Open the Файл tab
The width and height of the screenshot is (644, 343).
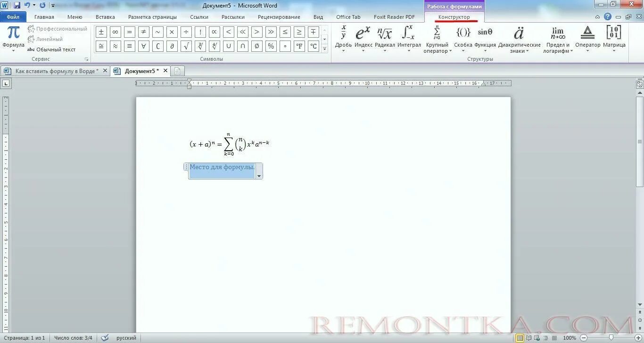pyautogui.click(x=13, y=17)
